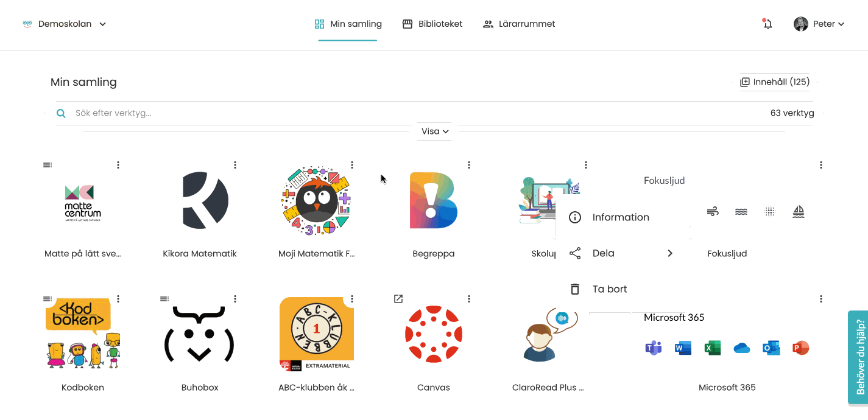This screenshot has height=420, width=868.
Task: Open the Peter user account menu
Action: click(819, 24)
